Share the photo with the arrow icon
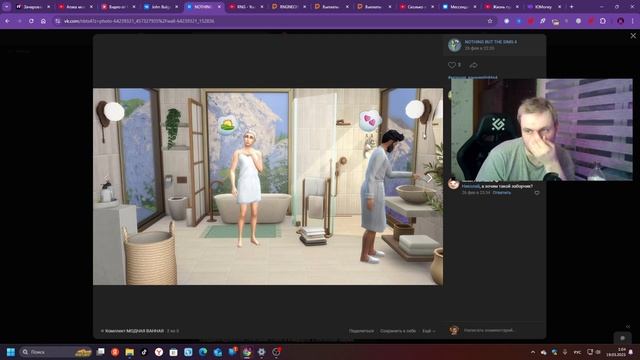The width and height of the screenshot is (640, 360). (x=473, y=65)
